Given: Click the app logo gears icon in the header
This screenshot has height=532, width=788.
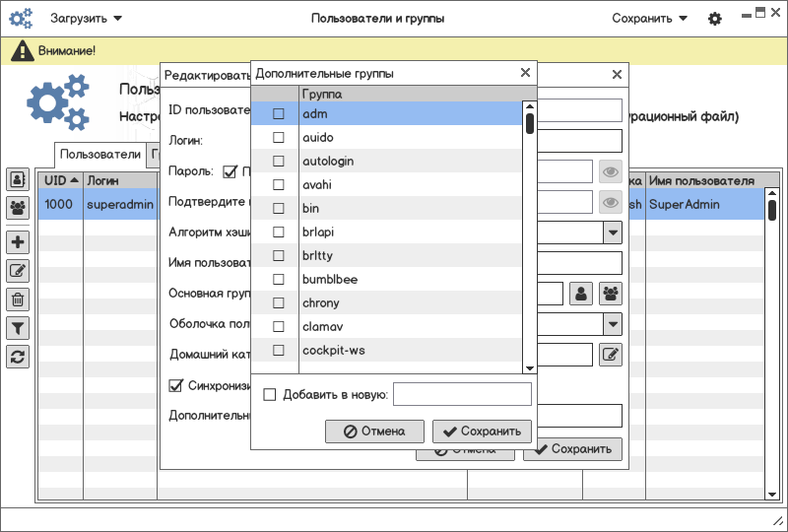Looking at the screenshot, I should point(21,19).
